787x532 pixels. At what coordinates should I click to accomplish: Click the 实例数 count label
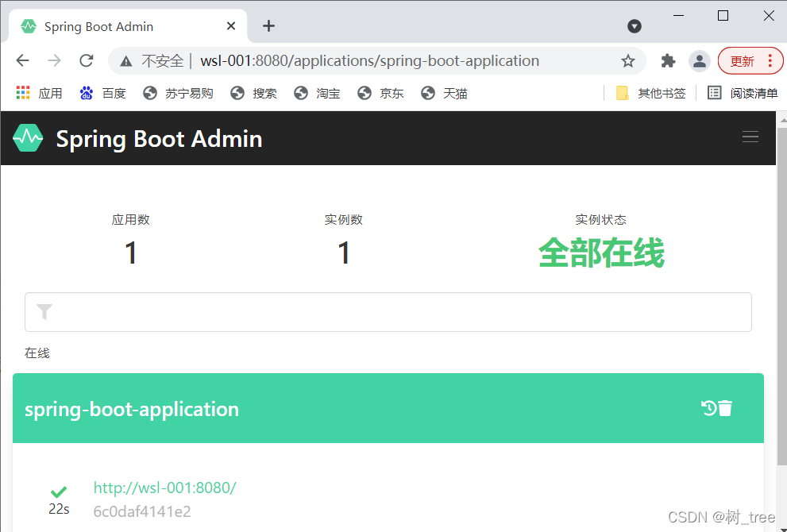point(343,219)
